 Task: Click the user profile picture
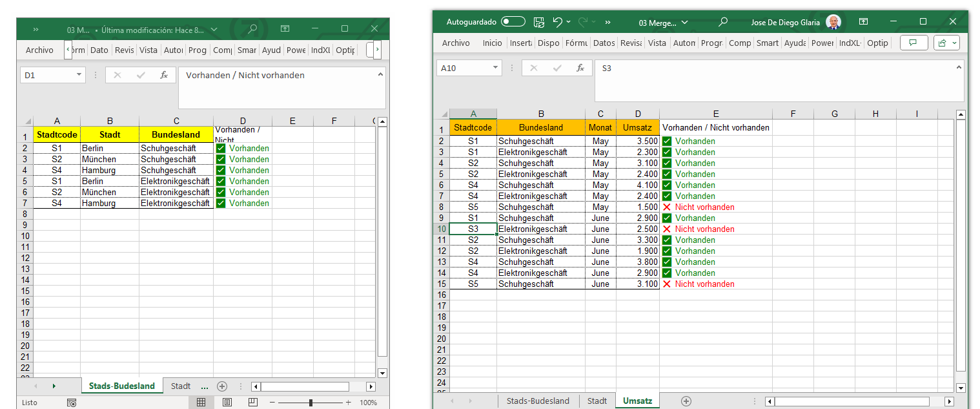[x=834, y=22]
